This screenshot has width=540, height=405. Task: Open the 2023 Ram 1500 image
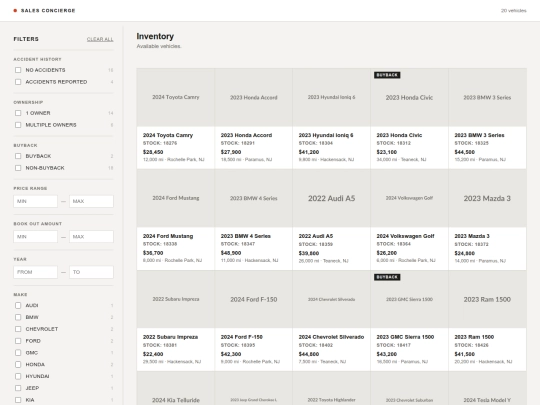click(487, 299)
